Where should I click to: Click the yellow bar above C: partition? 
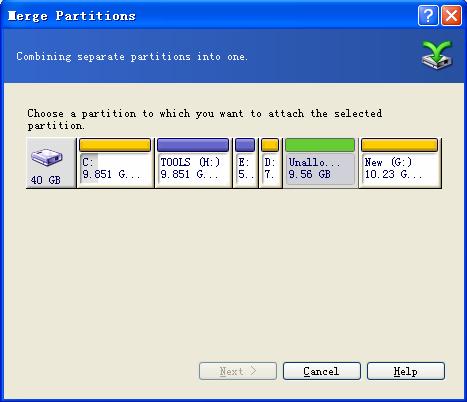[x=115, y=145]
